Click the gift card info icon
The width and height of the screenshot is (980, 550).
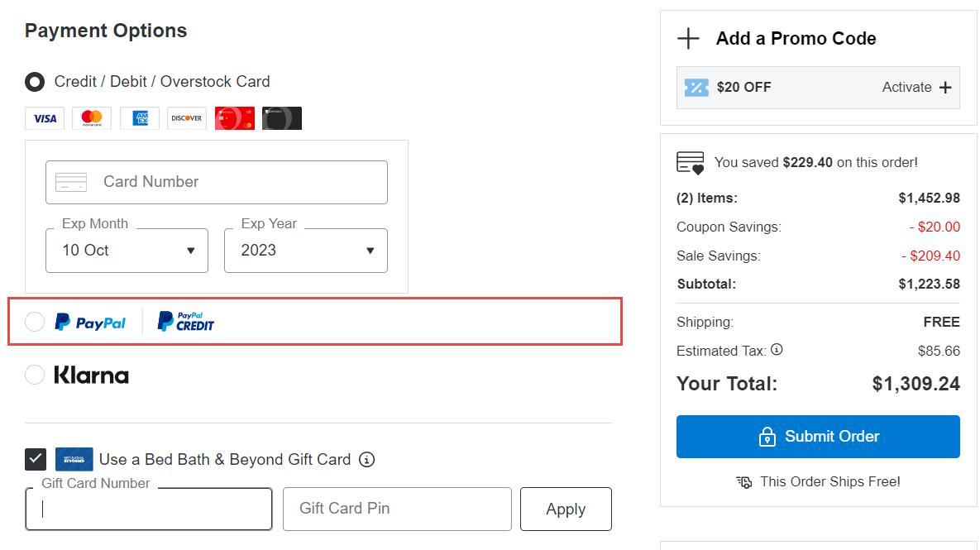pos(366,460)
